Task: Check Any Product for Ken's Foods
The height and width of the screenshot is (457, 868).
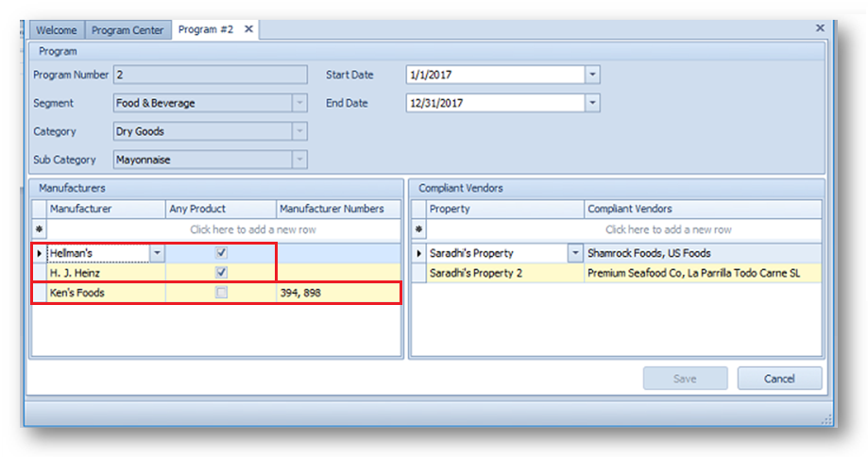Action: [x=221, y=293]
